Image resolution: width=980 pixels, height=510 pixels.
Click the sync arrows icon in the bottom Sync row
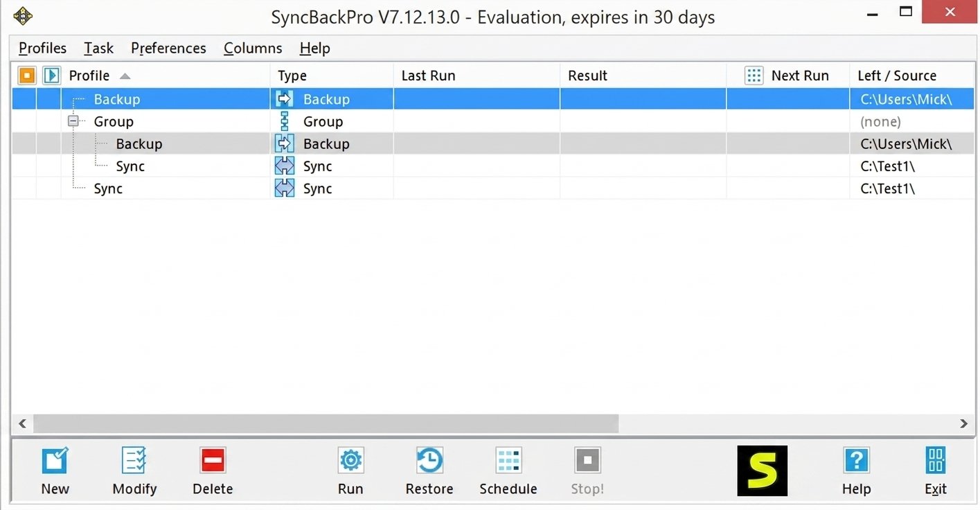tap(285, 188)
